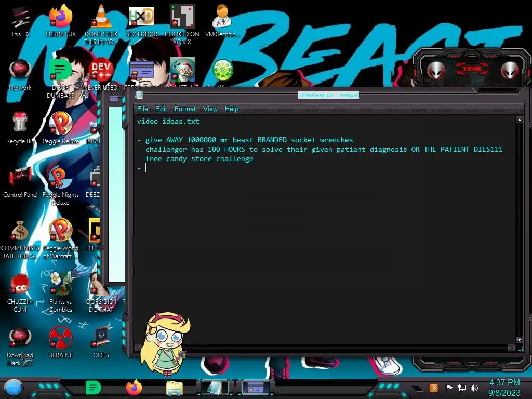Select the OOPS DID I DO THAT shortcut

101,292
